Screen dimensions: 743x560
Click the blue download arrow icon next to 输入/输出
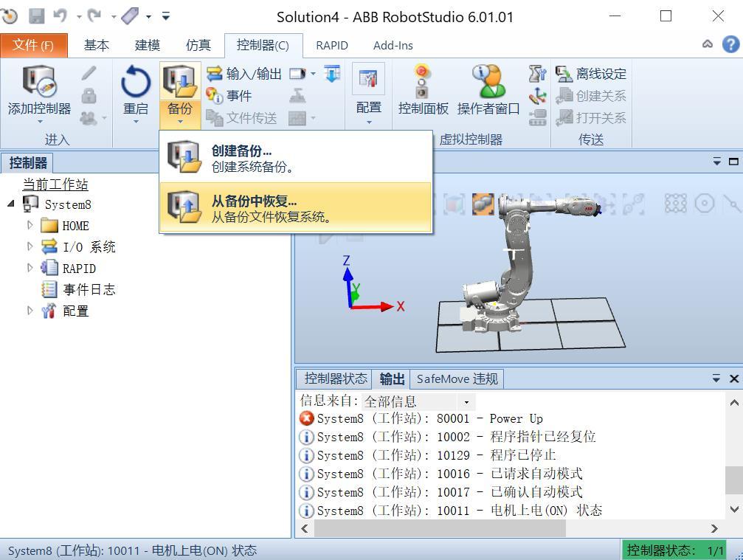point(332,74)
